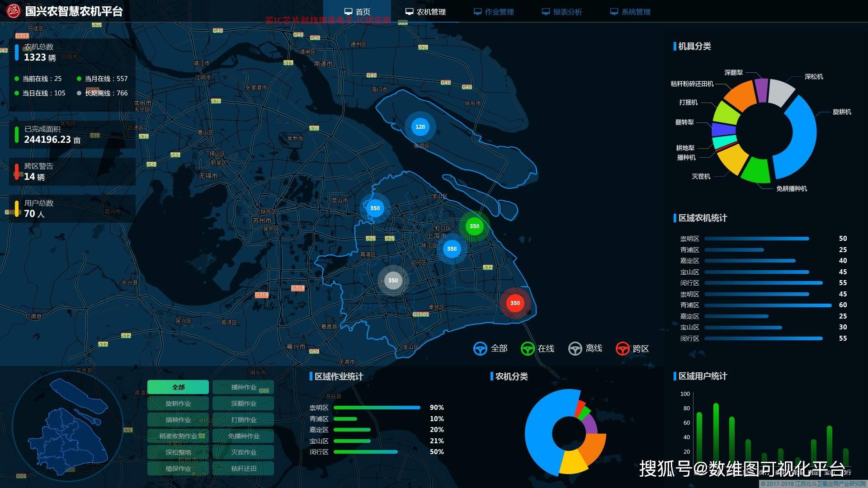Click monitor icon beside 农机管理
This screenshot has height=488, width=868.
409,12
